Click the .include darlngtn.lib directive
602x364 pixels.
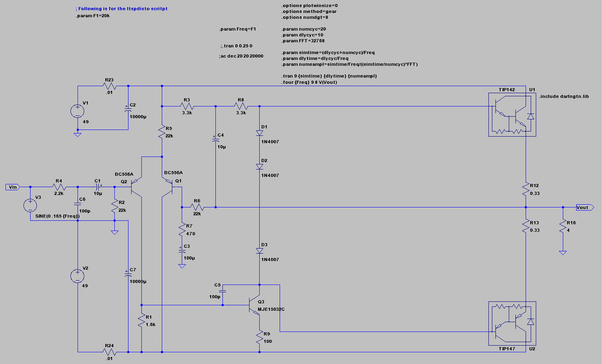pyautogui.click(x=564, y=96)
